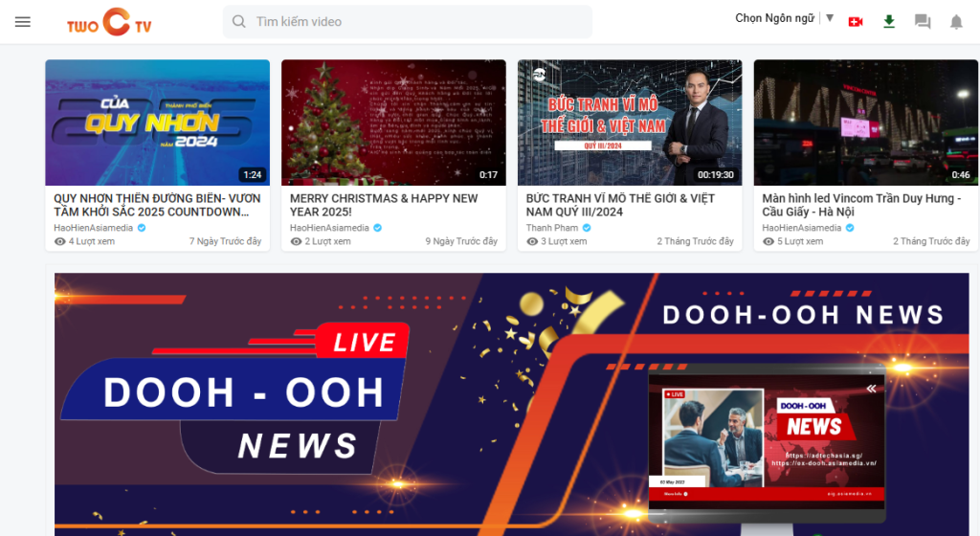Click the TWO C TV logo
This screenshot has height=536, width=980.
110,22
